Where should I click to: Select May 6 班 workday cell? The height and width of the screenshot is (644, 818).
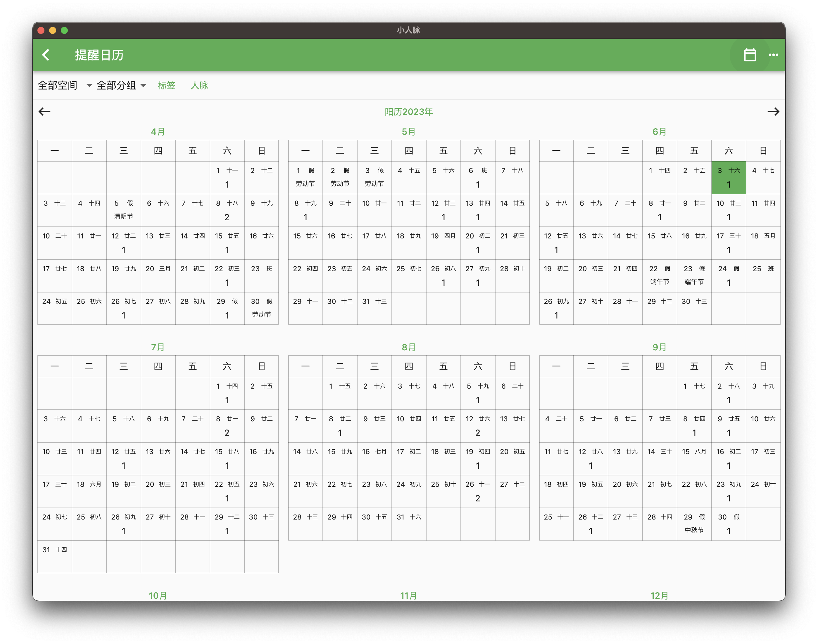[478, 178]
